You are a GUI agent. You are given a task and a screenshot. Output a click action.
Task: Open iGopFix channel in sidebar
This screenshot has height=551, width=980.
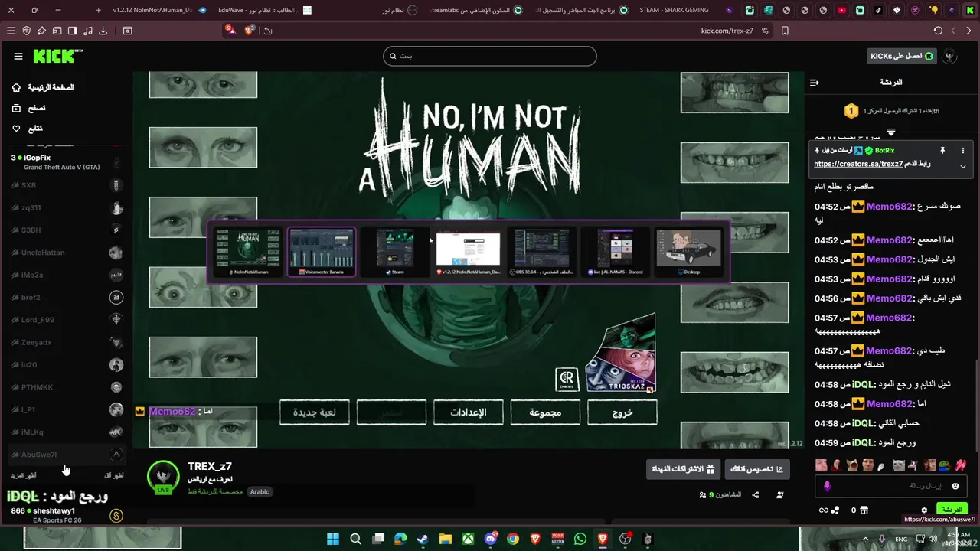[x=65, y=162]
